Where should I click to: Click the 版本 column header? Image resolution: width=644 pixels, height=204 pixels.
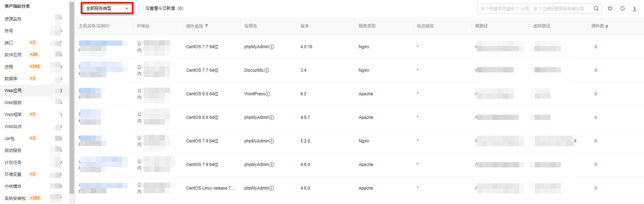[x=305, y=26]
